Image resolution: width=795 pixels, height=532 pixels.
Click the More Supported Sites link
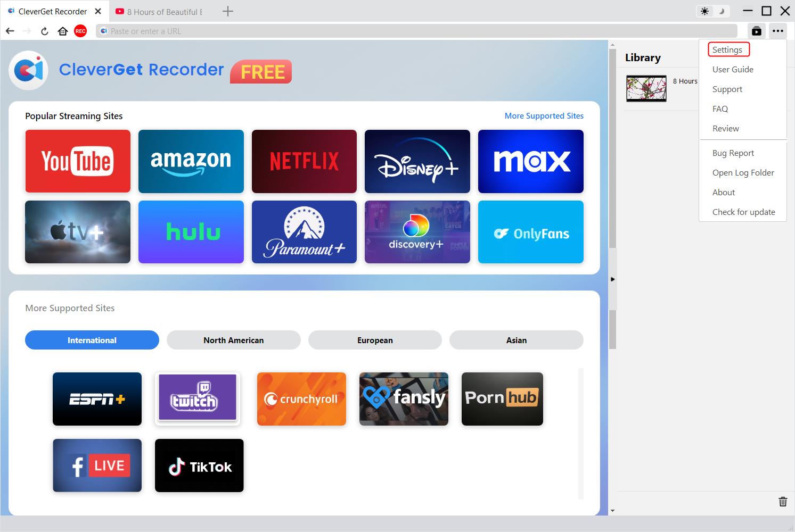pos(544,116)
